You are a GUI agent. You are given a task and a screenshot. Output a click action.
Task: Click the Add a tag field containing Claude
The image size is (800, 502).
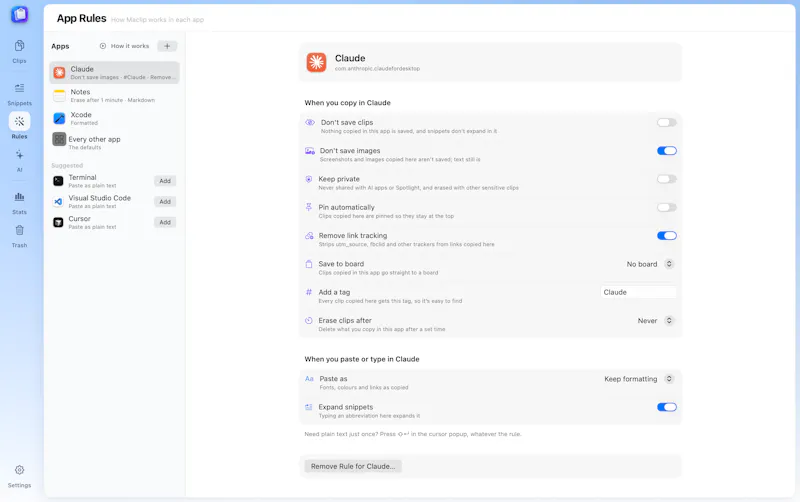pos(638,292)
